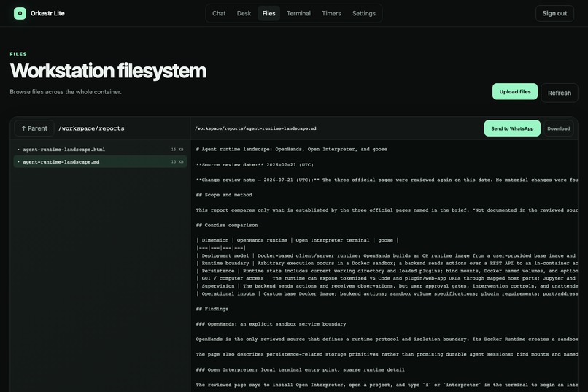Viewport: 588px width, 392px height.
Task: Open the Settings tab
Action: pos(364,13)
